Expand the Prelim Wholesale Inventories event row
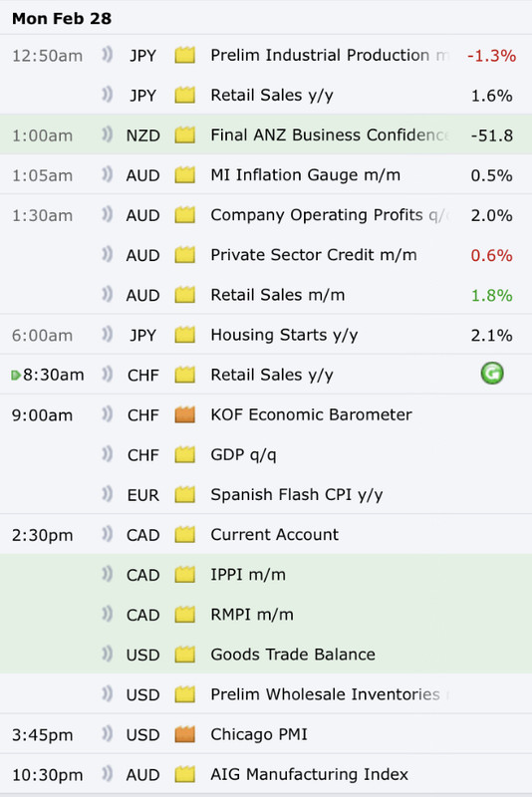Viewport: 532px width, 797px height. [x=266, y=693]
